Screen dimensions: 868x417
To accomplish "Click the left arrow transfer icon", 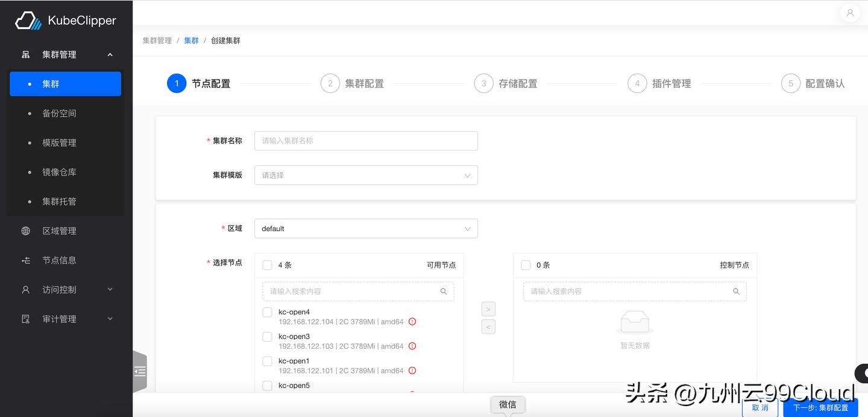I will (488, 326).
